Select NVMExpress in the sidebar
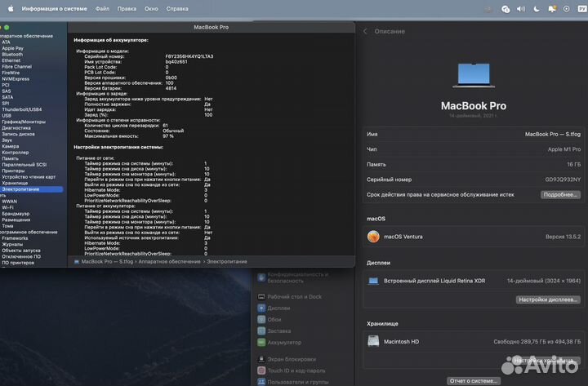 click(16, 79)
